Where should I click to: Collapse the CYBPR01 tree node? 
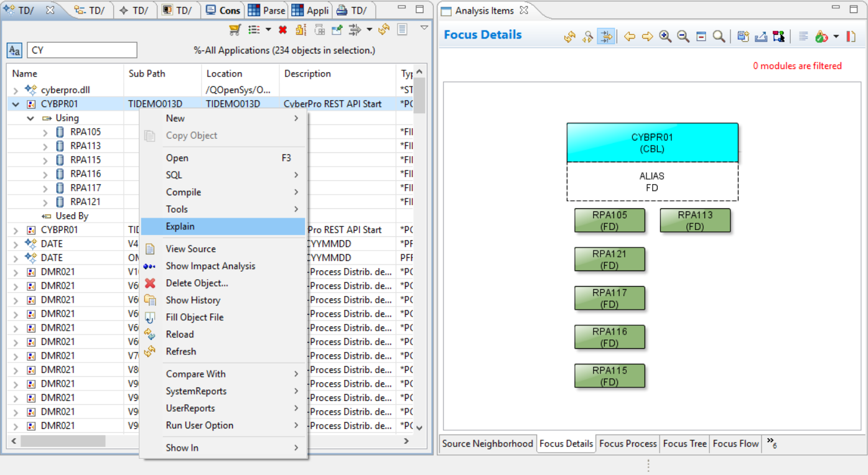(16, 104)
